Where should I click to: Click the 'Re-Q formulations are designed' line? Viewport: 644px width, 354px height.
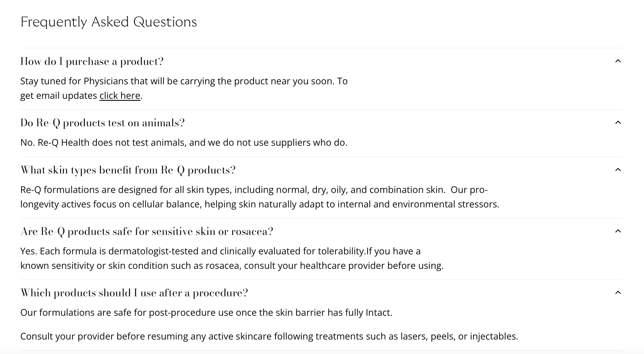254,190
